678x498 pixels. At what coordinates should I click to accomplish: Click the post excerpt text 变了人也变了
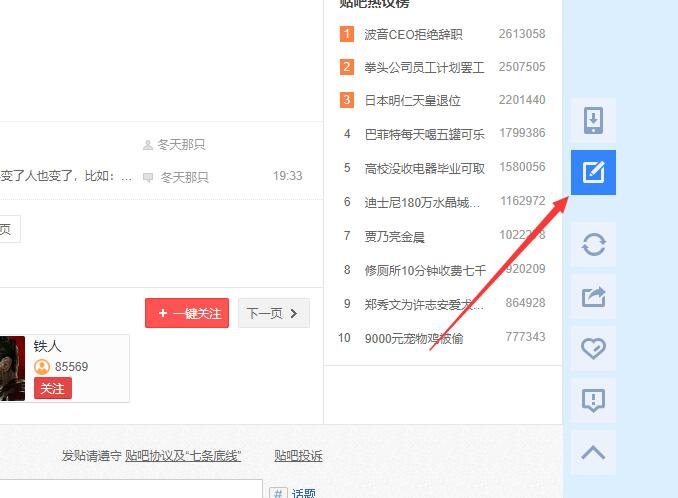coord(66,176)
